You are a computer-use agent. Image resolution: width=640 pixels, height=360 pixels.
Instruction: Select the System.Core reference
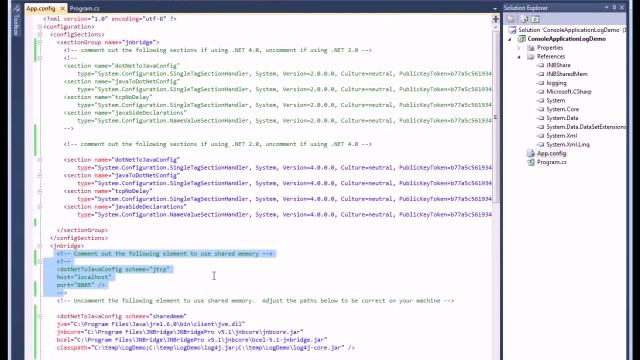point(562,109)
